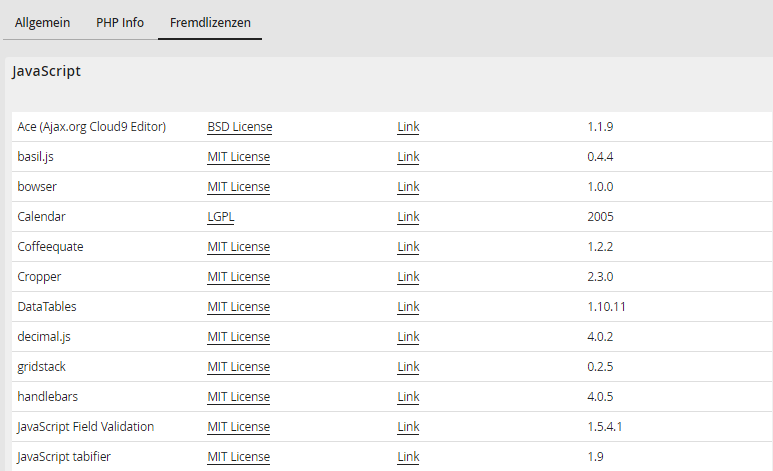773x471 pixels.
Task: Click the Ace (Ajax.org Cloud9 Editor) name
Action: tap(91, 127)
